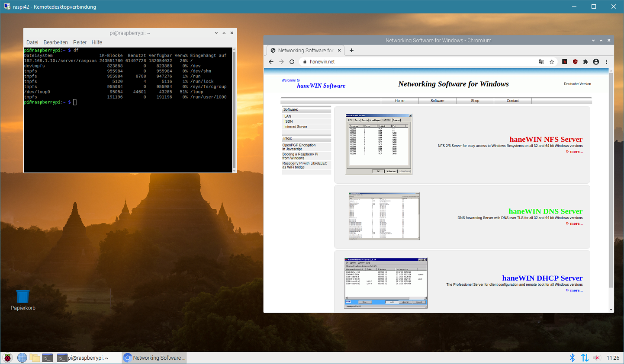
Task: Switch to Deutsche Version of site
Action: pos(577,84)
